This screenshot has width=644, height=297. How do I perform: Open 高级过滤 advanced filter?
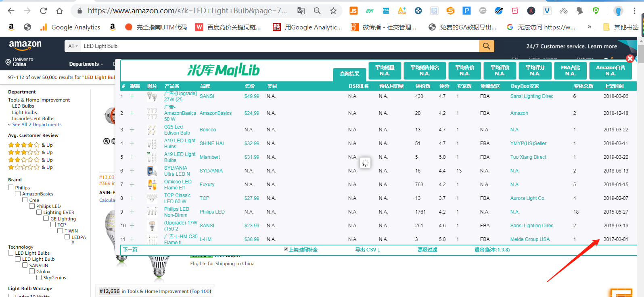pos(427,250)
